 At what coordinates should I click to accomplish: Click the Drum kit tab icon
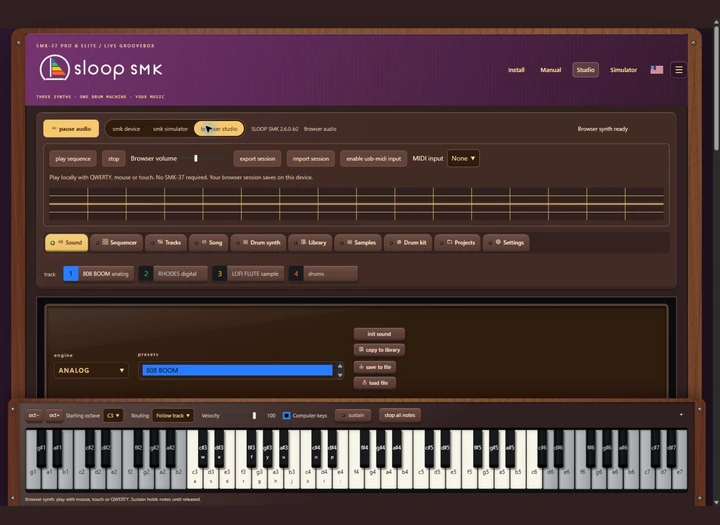click(x=399, y=242)
